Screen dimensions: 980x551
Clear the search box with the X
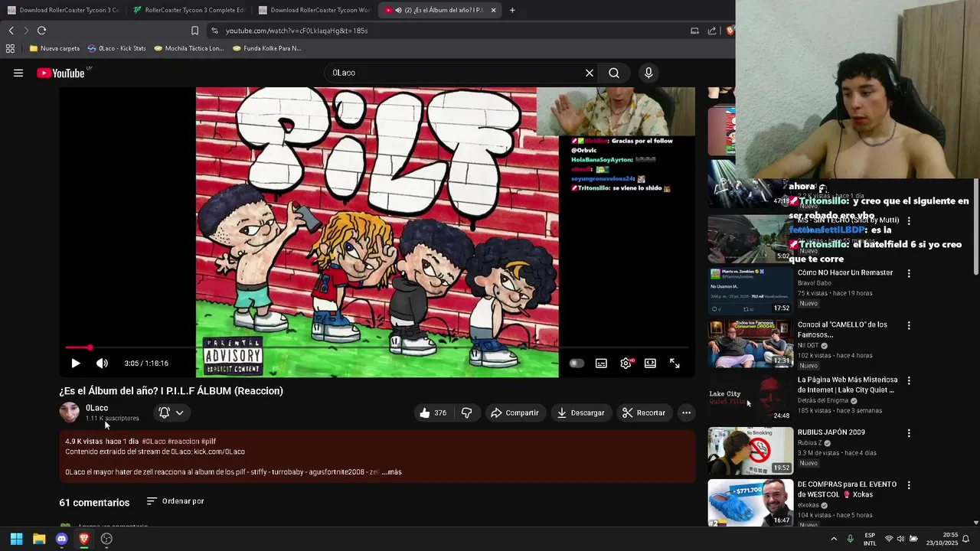590,73
